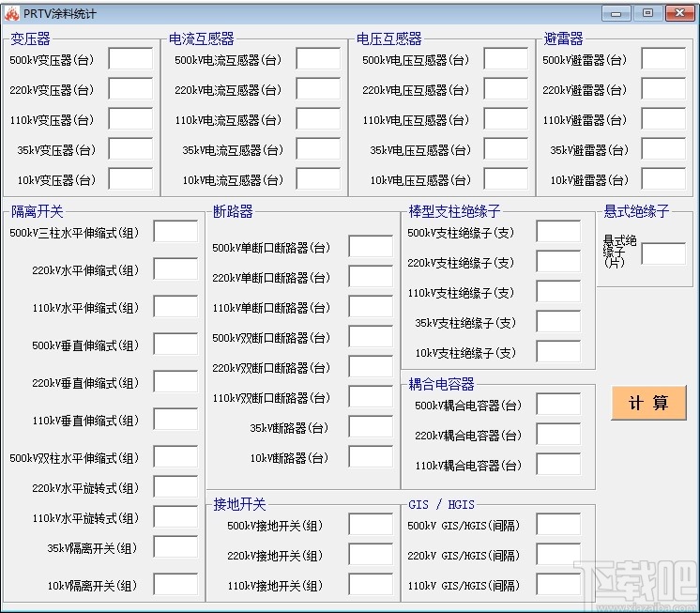
Task: Click the 35kV支柱绝缘子(支) input box
Action: [x=558, y=321]
